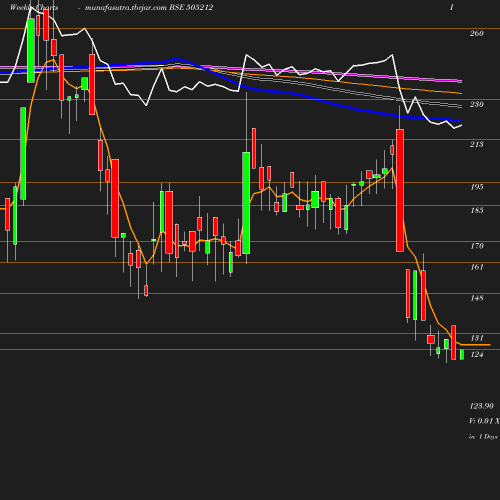Click the Weekly Charts heading
The image size is (500, 500).
click(x=34, y=7)
